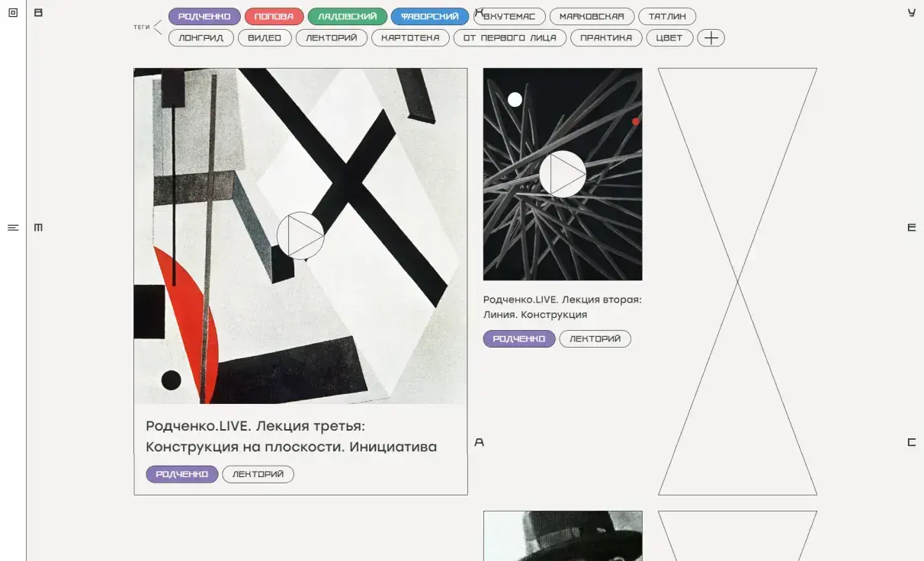This screenshot has height=561, width=924.
Task: Toggle the green ЛАДОВСКИЙ tag filter
Action: coord(348,16)
